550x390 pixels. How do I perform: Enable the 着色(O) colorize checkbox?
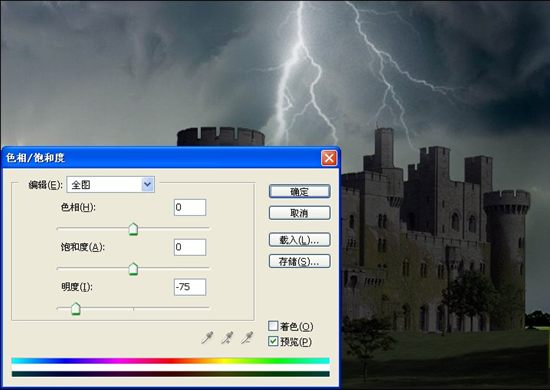tap(273, 326)
